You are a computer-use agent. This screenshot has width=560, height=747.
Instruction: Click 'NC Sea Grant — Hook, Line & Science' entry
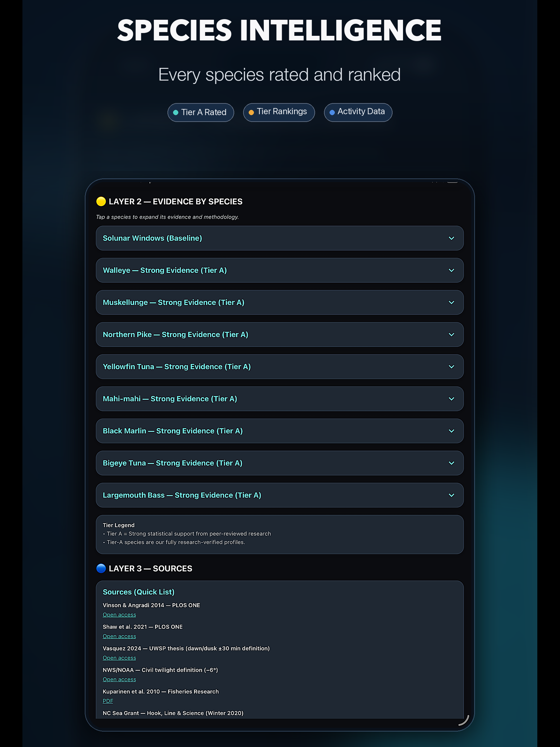pos(173,713)
